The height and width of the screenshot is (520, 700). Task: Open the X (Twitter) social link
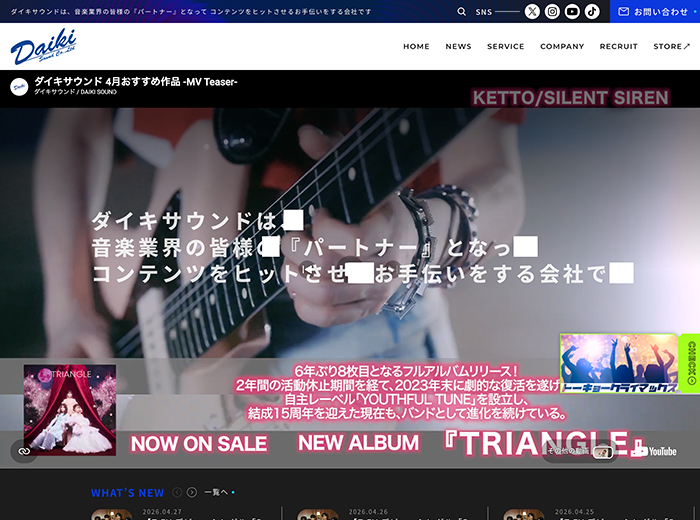532,12
